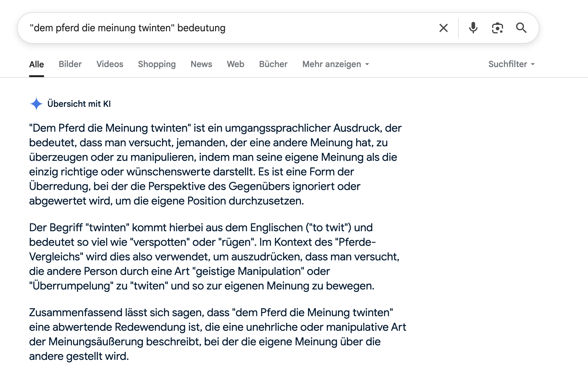588x372 pixels.
Task: Open image search via the camera lens icon
Action: tap(497, 28)
